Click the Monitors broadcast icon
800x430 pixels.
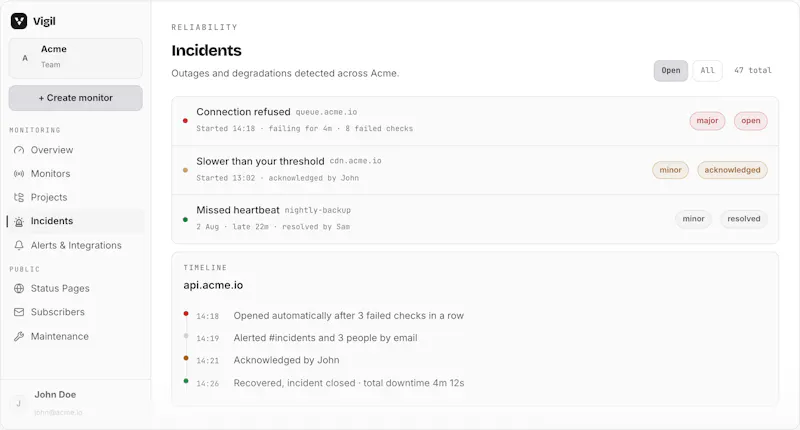pos(19,174)
